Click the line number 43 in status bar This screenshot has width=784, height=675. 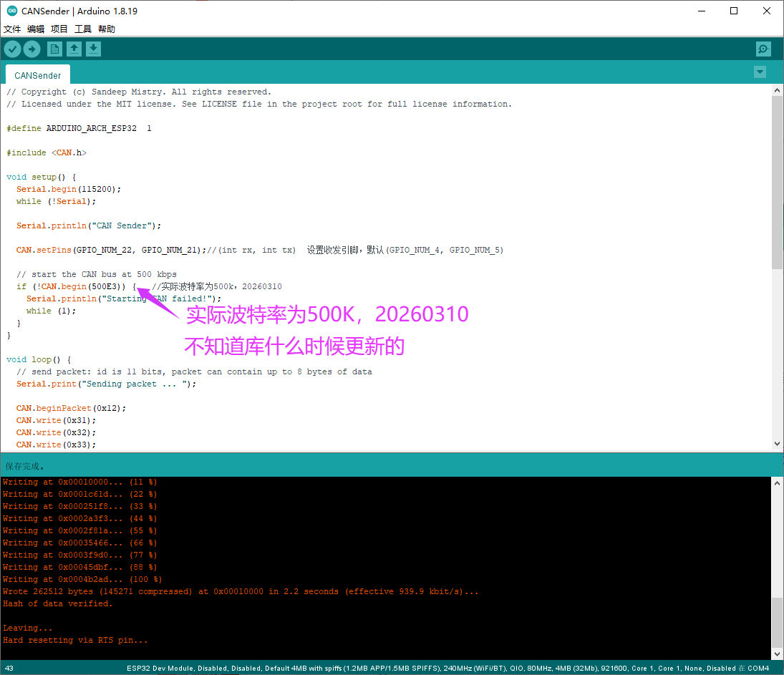(x=9, y=668)
